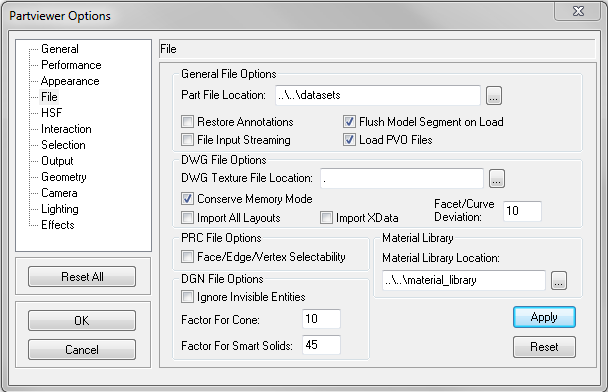Open the Output category
This screenshot has width=608, height=392.
coord(57,161)
